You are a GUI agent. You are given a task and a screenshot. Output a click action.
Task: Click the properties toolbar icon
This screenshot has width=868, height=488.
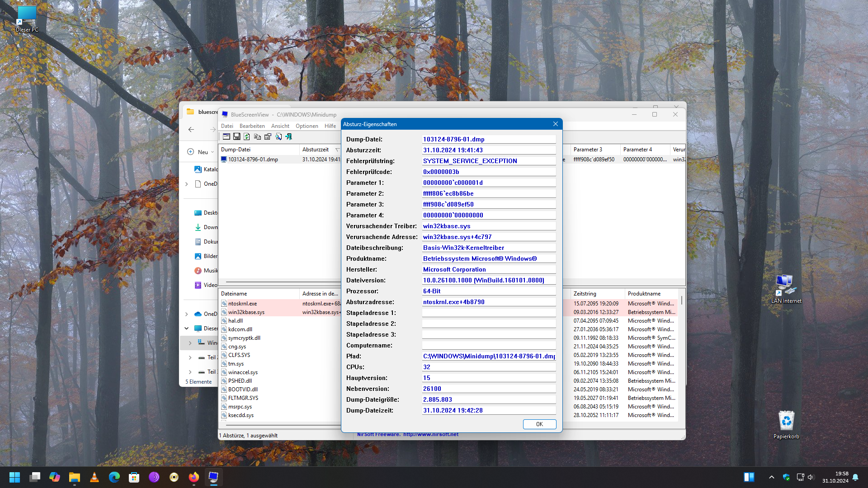point(268,136)
